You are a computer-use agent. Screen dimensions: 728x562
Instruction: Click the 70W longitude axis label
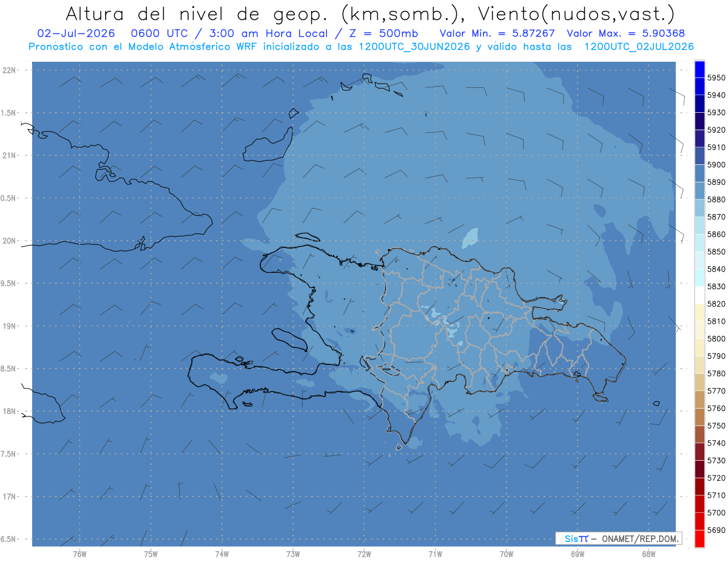click(506, 554)
